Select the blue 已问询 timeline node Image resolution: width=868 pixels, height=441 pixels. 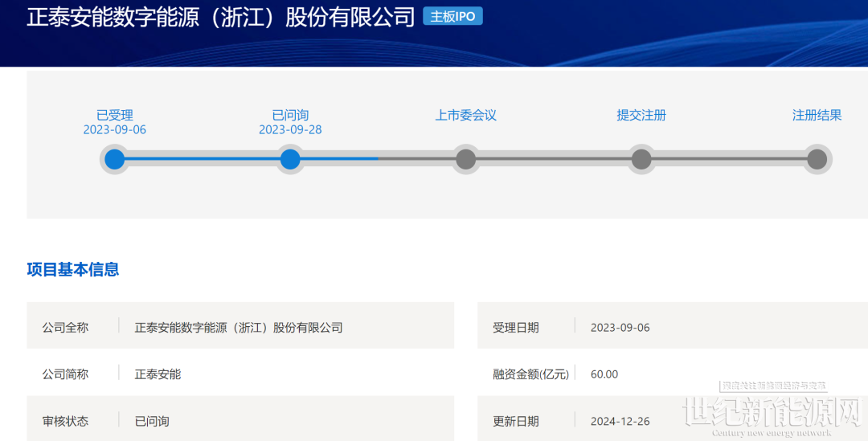click(290, 159)
